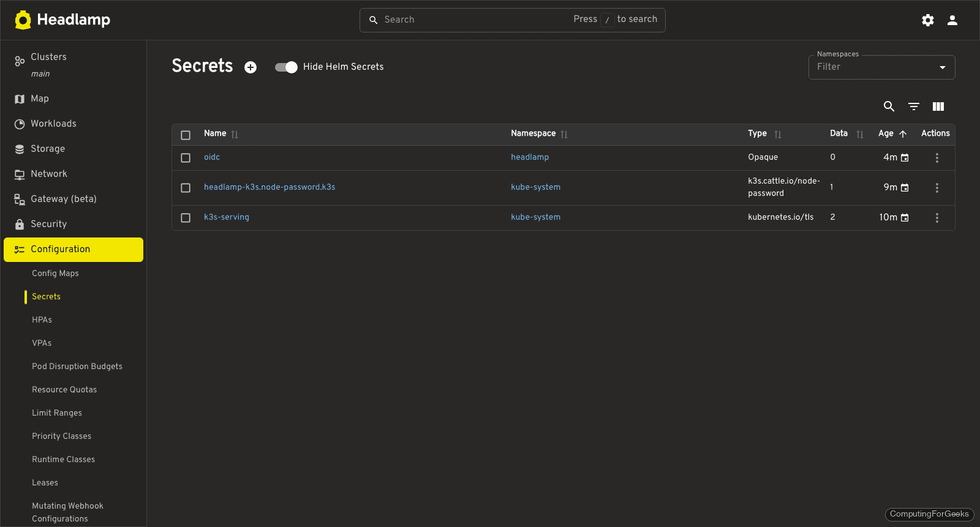Open Limit Ranges item
The height and width of the screenshot is (527, 980).
coord(57,413)
